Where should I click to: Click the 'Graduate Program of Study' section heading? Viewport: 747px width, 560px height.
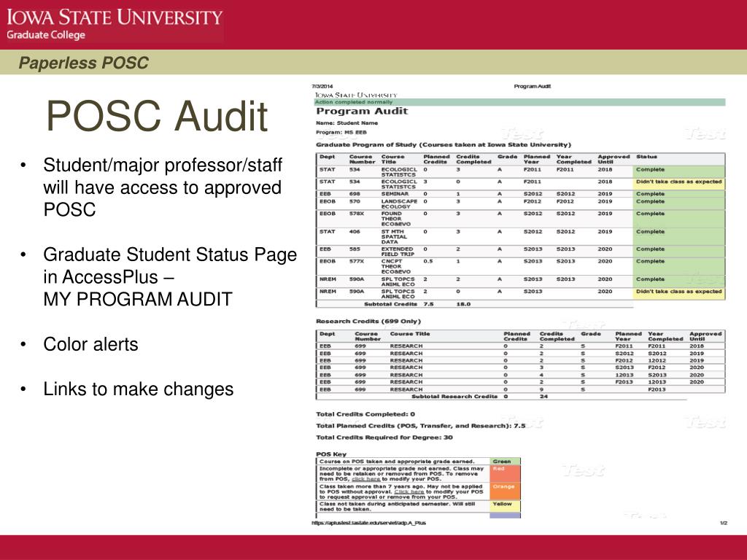click(443, 144)
